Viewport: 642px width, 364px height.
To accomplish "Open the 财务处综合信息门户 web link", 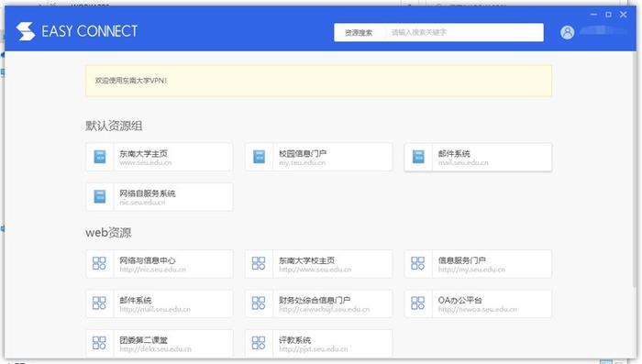I will (x=315, y=300).
